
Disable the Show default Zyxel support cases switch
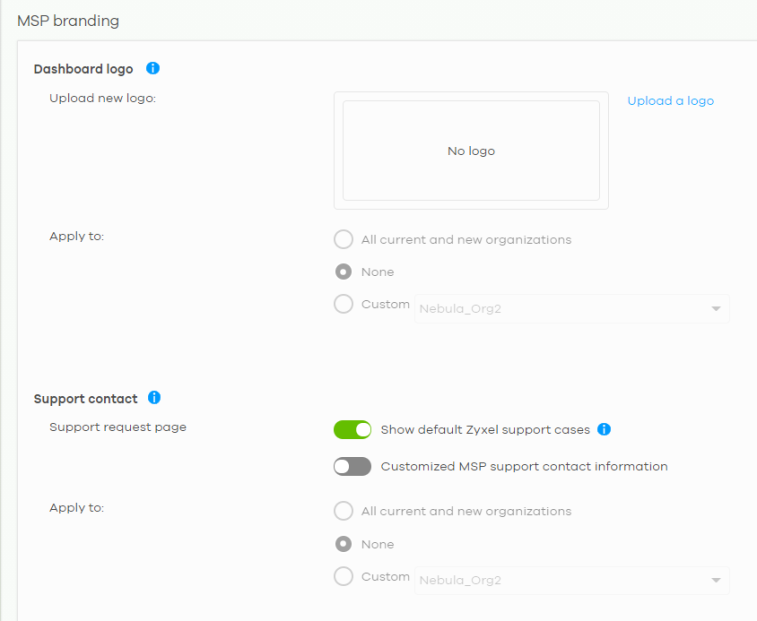(352, 430)
